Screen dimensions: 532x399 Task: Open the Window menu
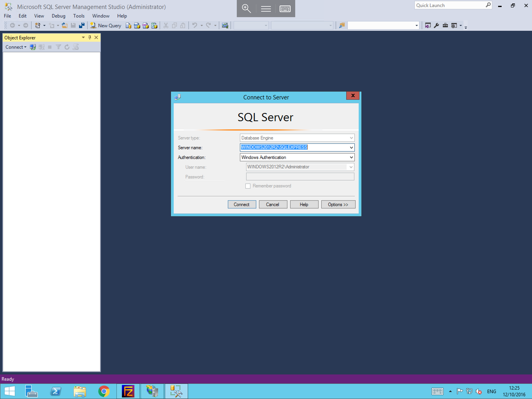[x=101, y=16]
